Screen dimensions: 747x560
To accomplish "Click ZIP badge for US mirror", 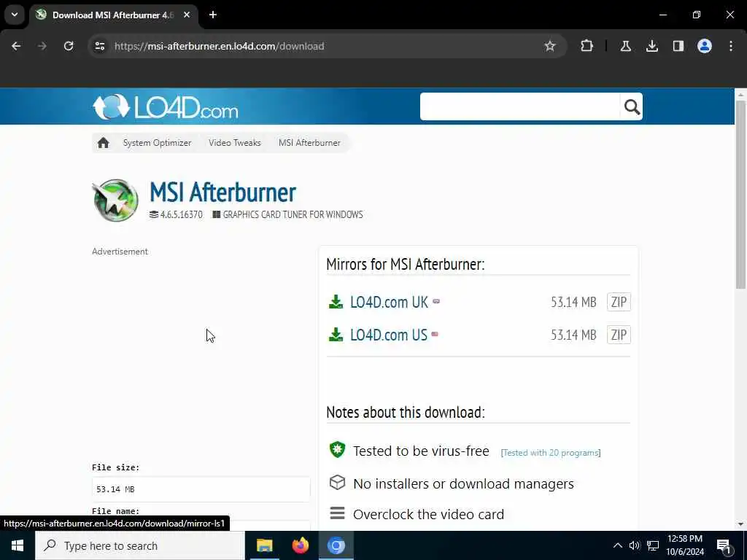I will [x=619, y=335].
